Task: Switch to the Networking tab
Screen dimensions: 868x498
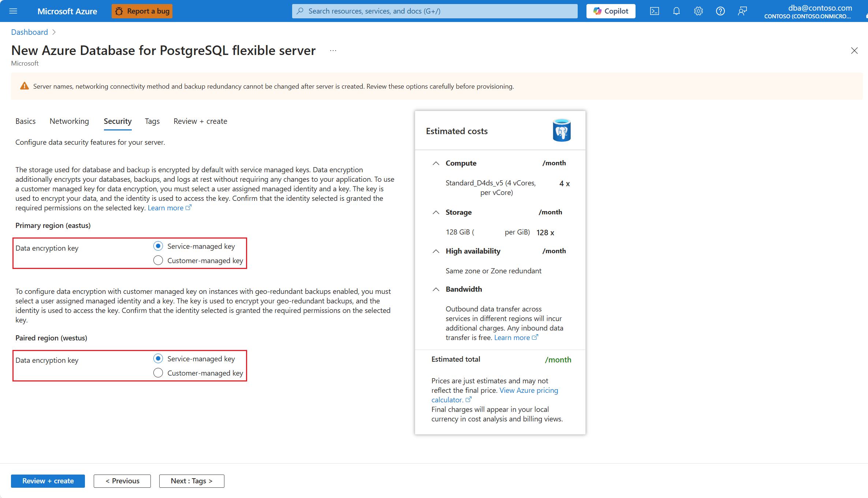Action: coord(69,121)
